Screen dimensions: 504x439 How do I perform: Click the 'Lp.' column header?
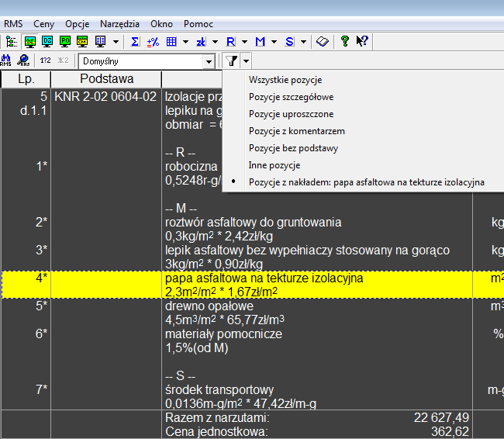tap(26, 79)
